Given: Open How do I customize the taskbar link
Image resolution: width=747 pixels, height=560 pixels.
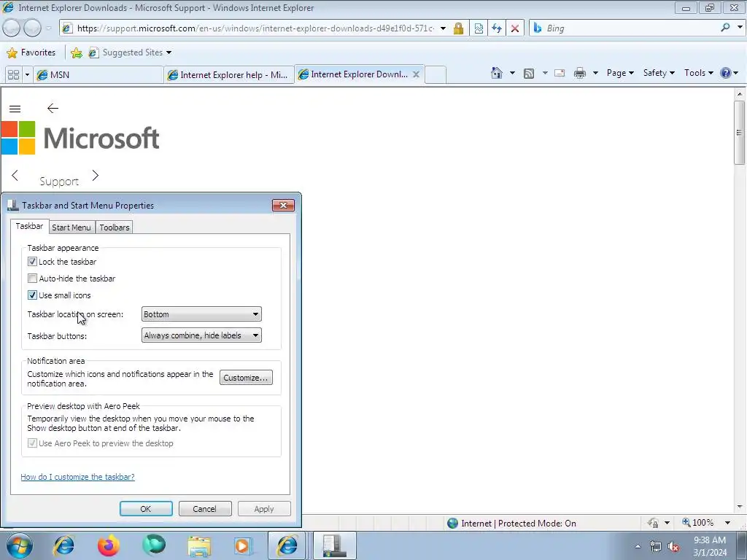Looking at the screenshot, I should pyautogui.click(x=77, y=477).
